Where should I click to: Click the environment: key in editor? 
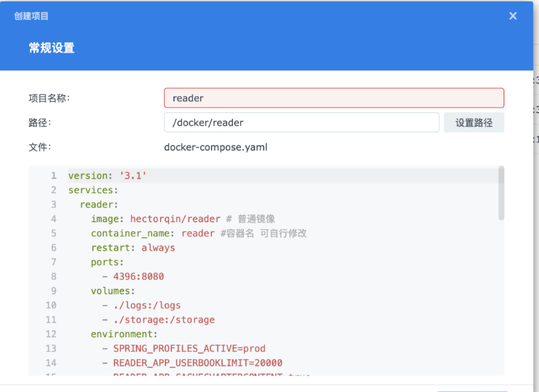coord(124,334)
